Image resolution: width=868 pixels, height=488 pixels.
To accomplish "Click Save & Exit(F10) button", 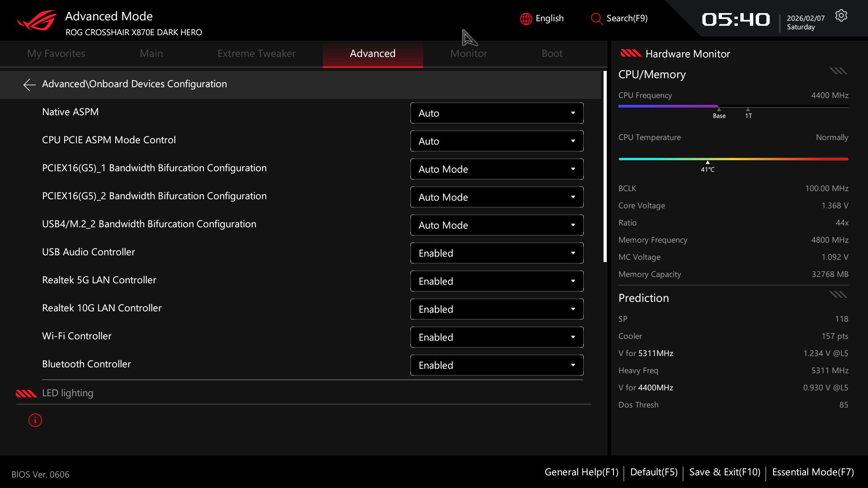I will point(724,472).
